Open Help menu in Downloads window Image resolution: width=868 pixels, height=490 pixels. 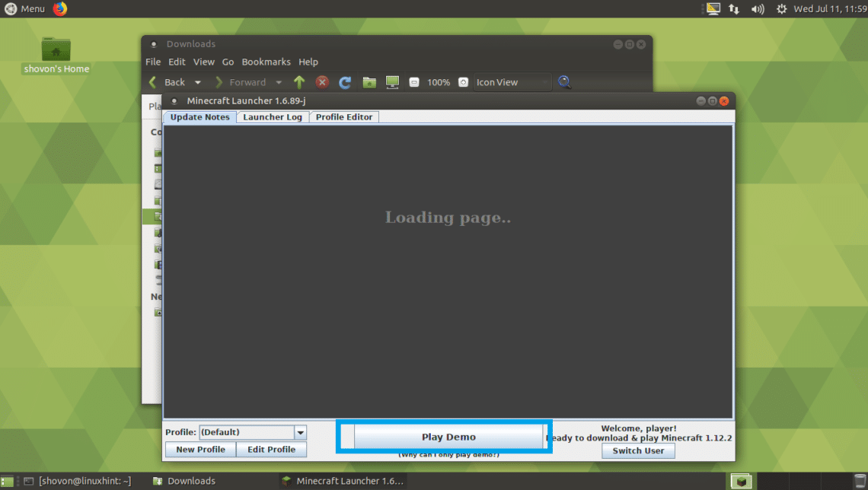(x=308, y=62)
